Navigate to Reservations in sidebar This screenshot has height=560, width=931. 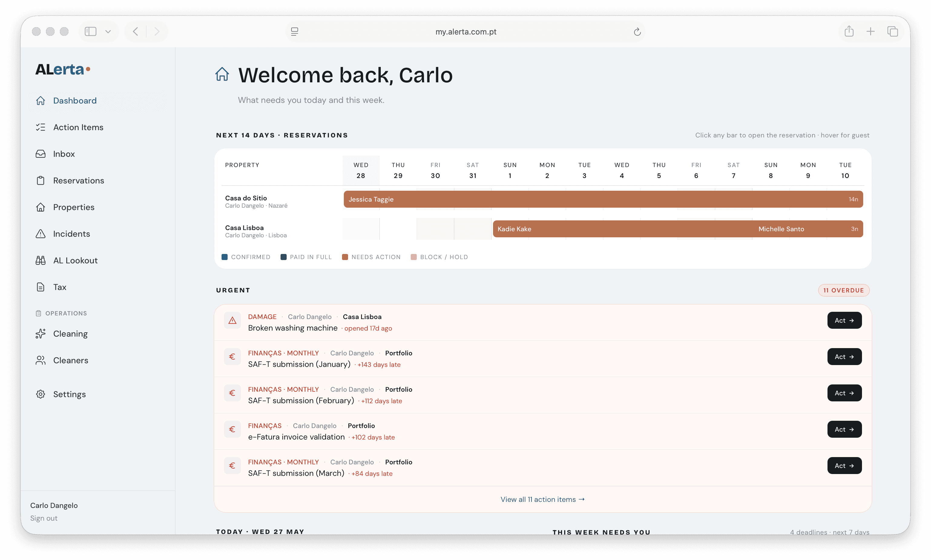click(x=78, y=181)
